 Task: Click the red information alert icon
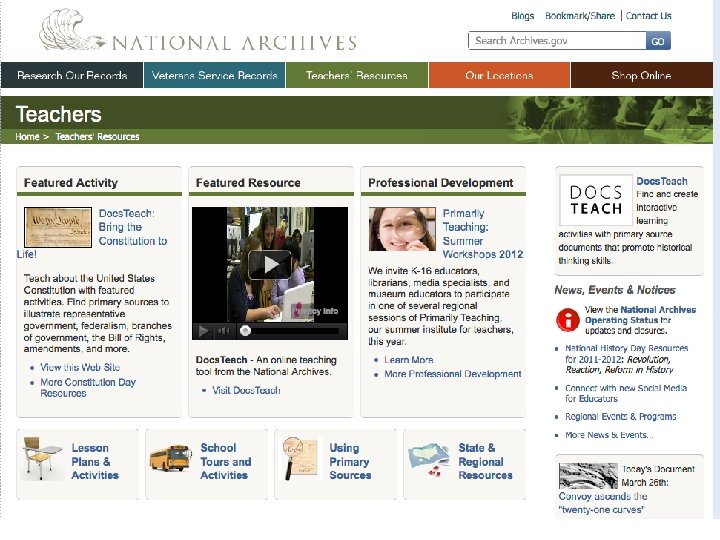pos(568,320)
